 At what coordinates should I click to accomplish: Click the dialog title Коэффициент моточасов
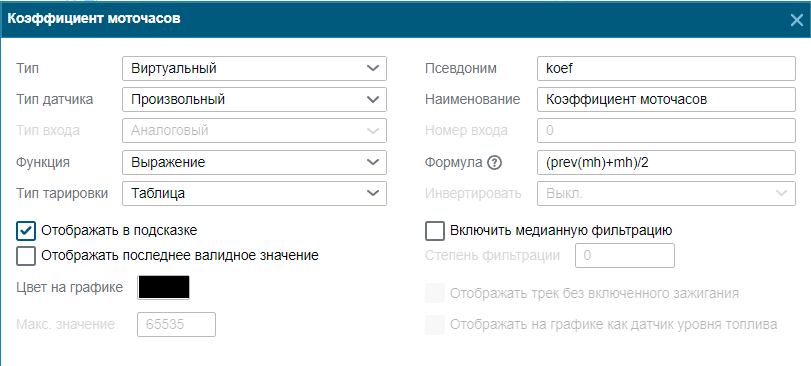[x=94, y=19]
